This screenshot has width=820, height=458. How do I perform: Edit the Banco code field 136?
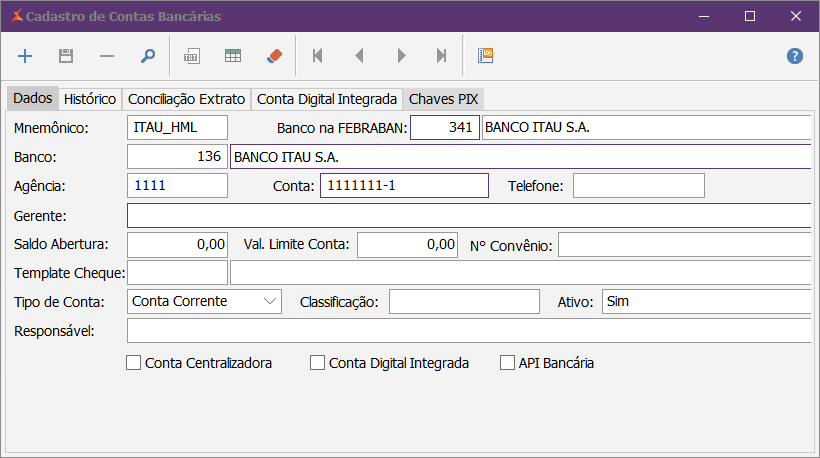coord(177,156)
